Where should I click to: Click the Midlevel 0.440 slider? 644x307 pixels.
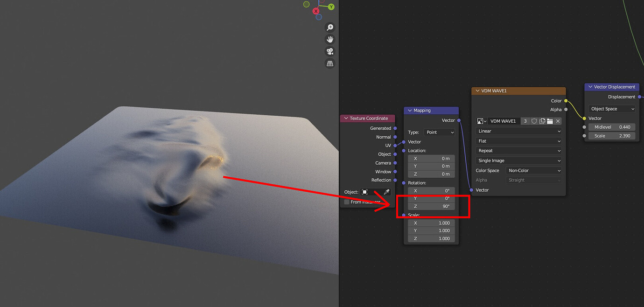[612, 127]
